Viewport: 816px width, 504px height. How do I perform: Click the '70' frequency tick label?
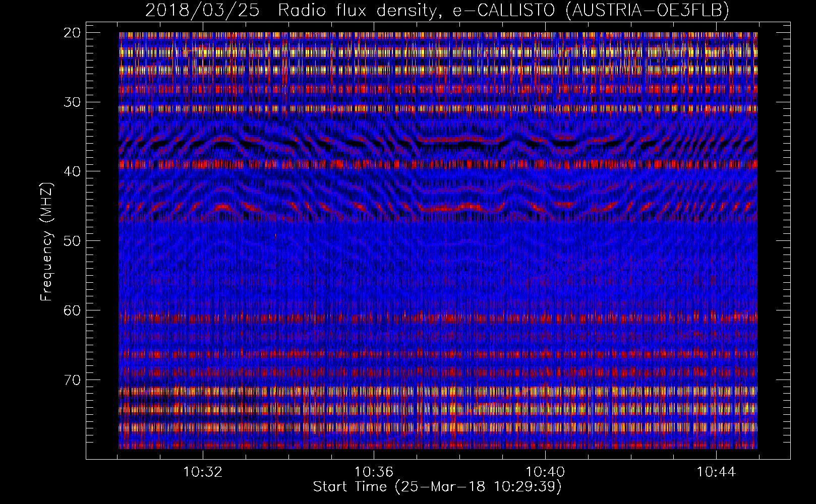[73, 380]
